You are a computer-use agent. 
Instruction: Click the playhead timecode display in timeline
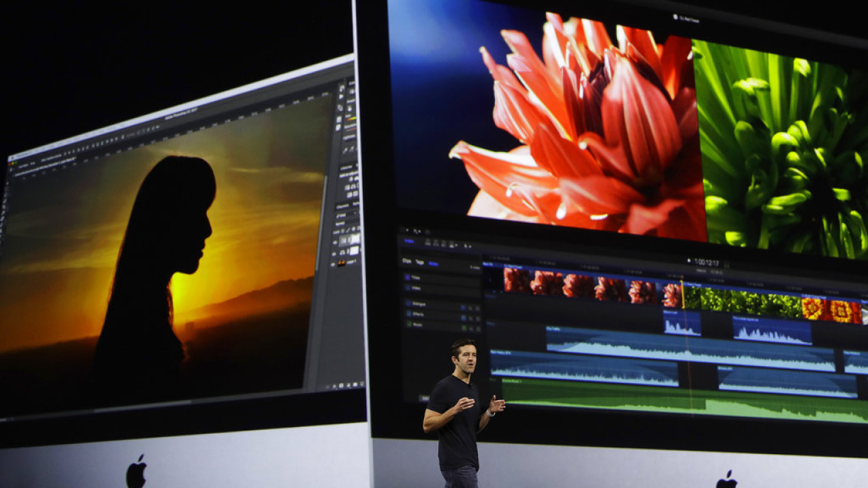705,262
